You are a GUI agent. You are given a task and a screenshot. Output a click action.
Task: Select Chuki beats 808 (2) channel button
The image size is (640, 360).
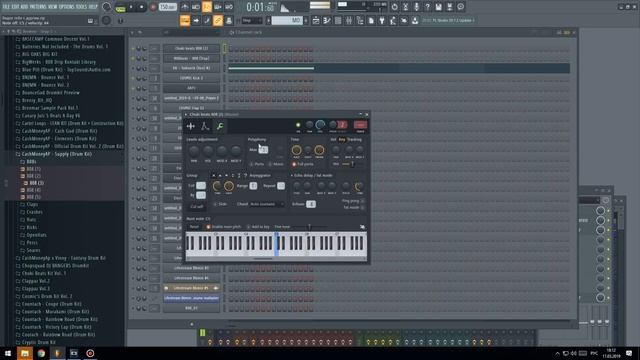click(191, 48)
